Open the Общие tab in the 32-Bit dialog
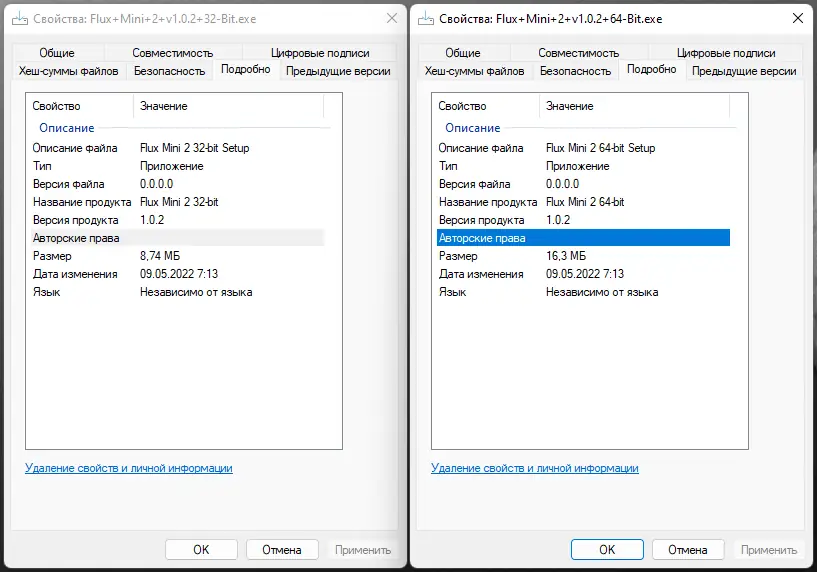This screenshot has width=817, height=572. click(57, 53)
